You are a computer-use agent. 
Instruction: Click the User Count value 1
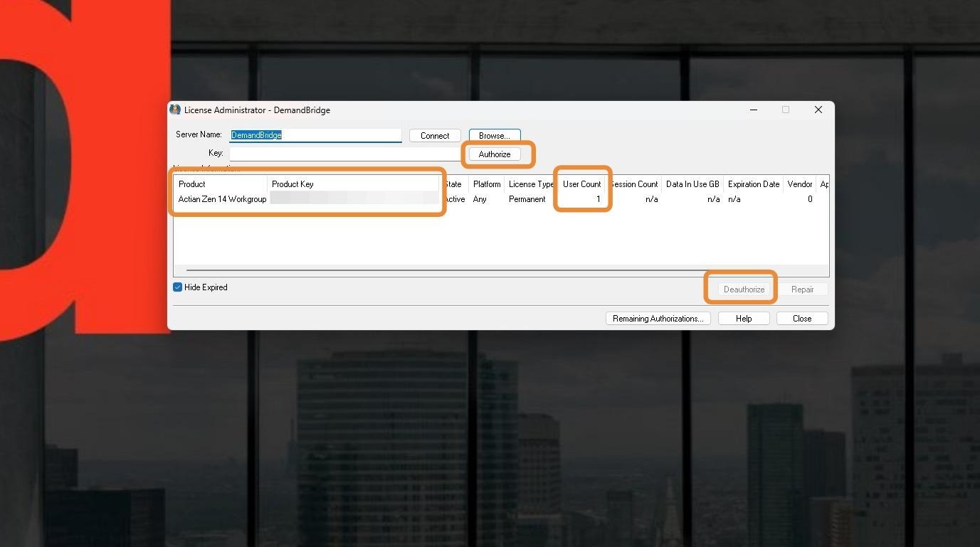598,199
